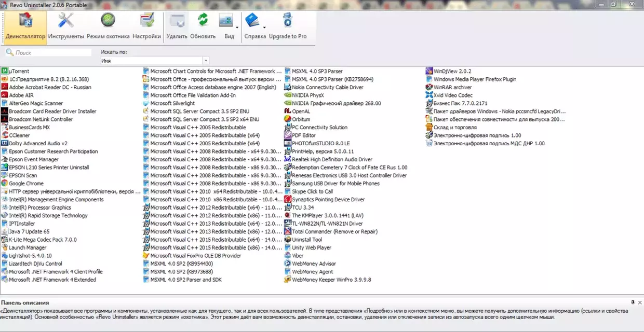Click Обновить to refresh the list
Viewport: 644px width, 332px height.
pos(203,27)
